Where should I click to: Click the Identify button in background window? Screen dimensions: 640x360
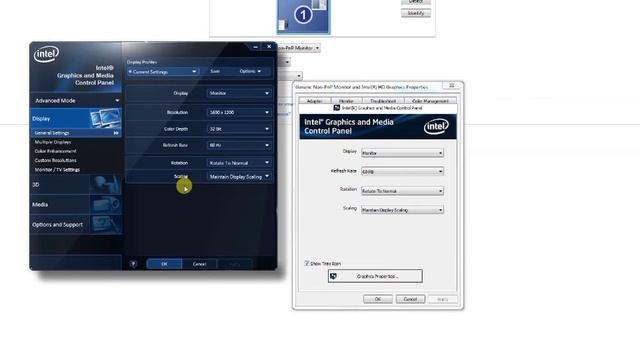tap(416, 13)
